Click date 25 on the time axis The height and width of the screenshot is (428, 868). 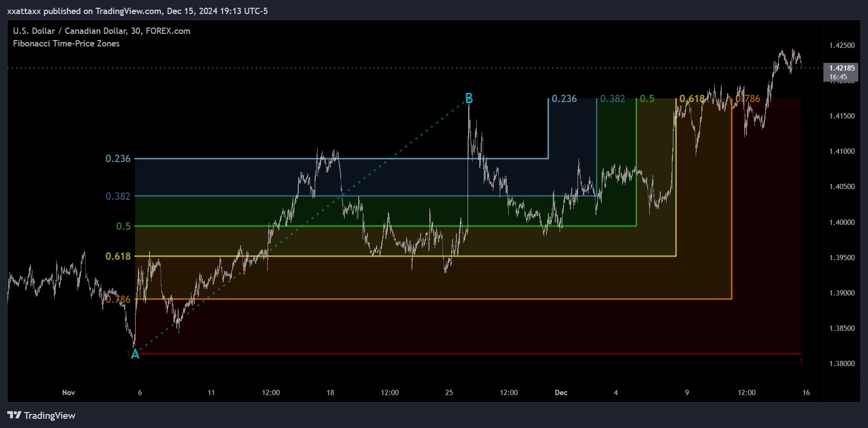(x=449, y=393)
